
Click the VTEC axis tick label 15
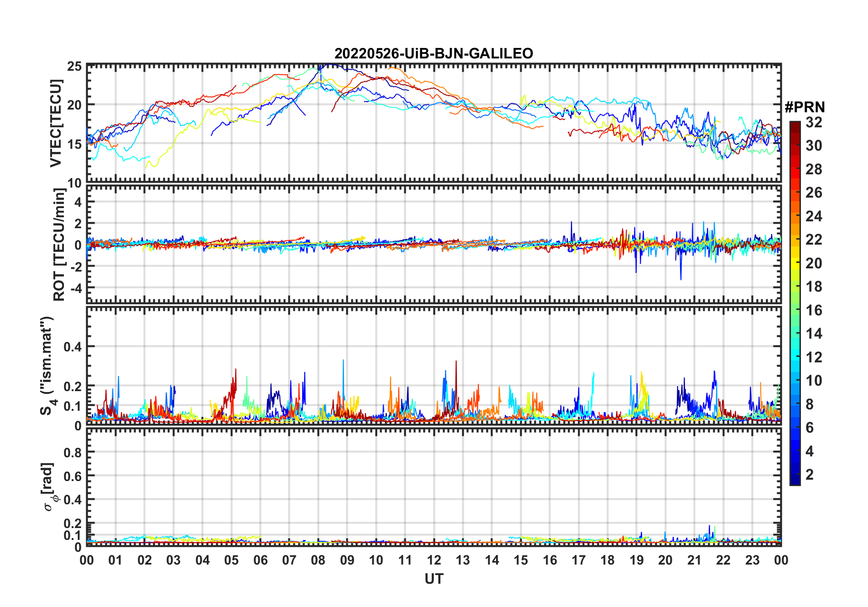pyautogui.click(x=74, y=145)
